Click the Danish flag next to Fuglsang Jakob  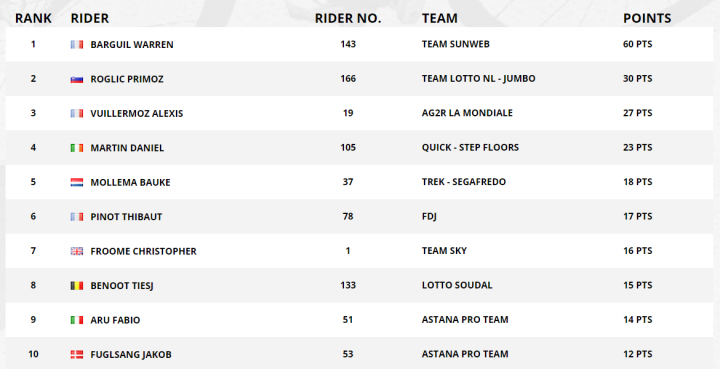(x=77, y=354)
